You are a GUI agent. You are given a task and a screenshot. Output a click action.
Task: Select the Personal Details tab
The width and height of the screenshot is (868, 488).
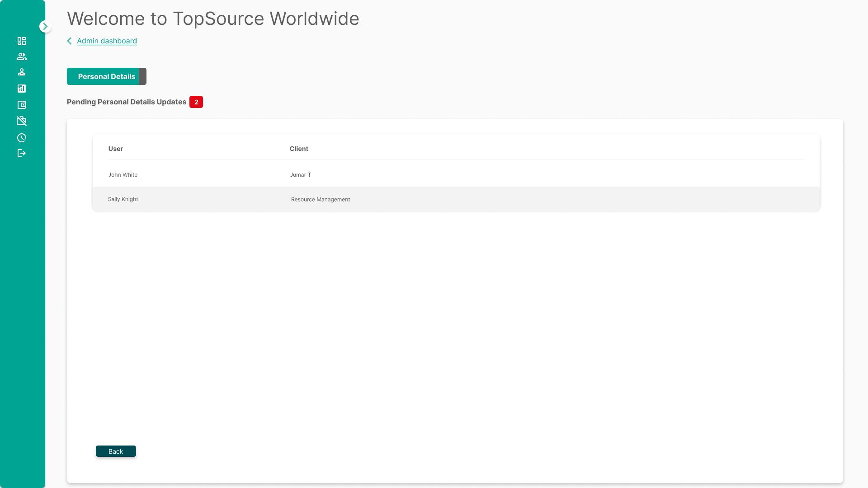[x=107, y=76]
